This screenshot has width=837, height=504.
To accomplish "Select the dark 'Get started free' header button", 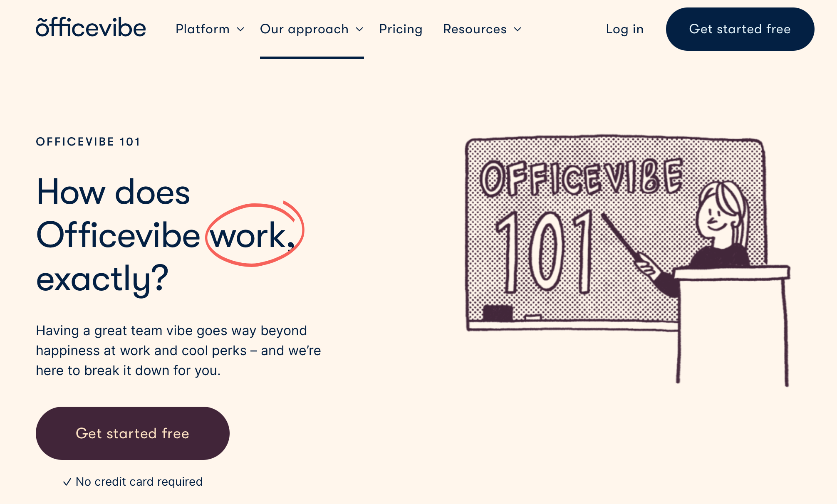I will coord(740,29).
